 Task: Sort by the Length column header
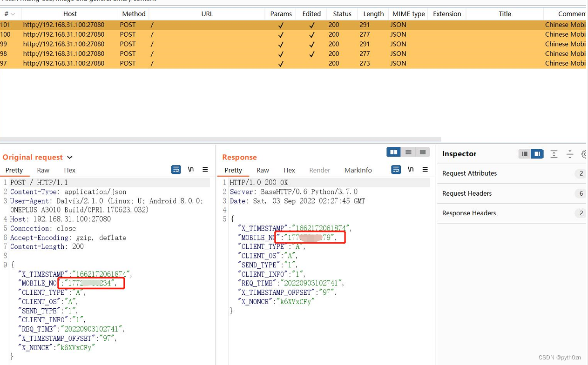point(373,14)
